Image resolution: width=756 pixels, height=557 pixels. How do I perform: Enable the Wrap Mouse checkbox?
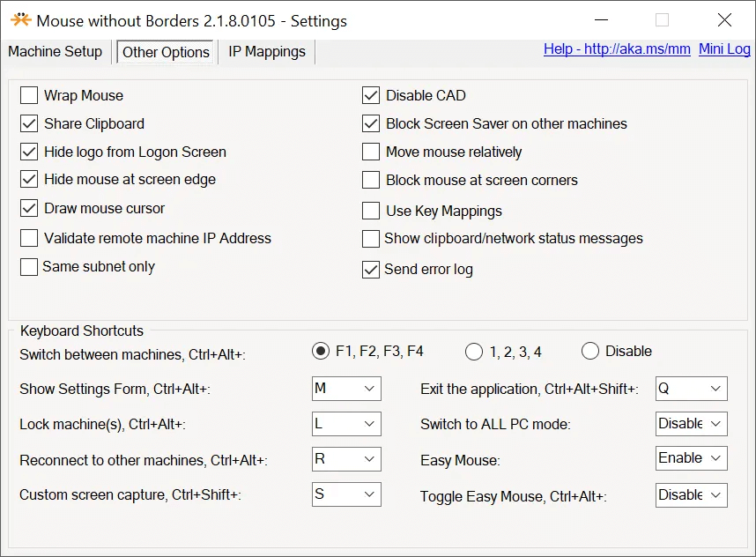point(29,95)
